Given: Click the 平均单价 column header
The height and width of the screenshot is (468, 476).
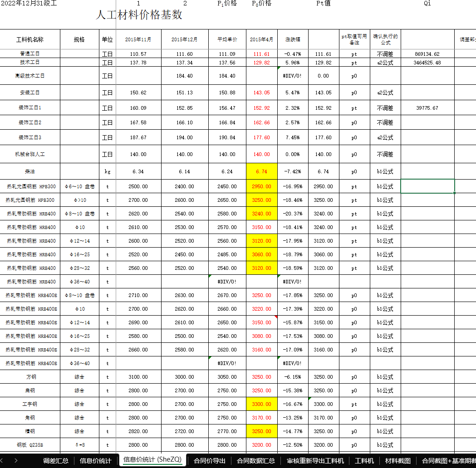Looking at the screenshot, I should click(x=227, y=39).
